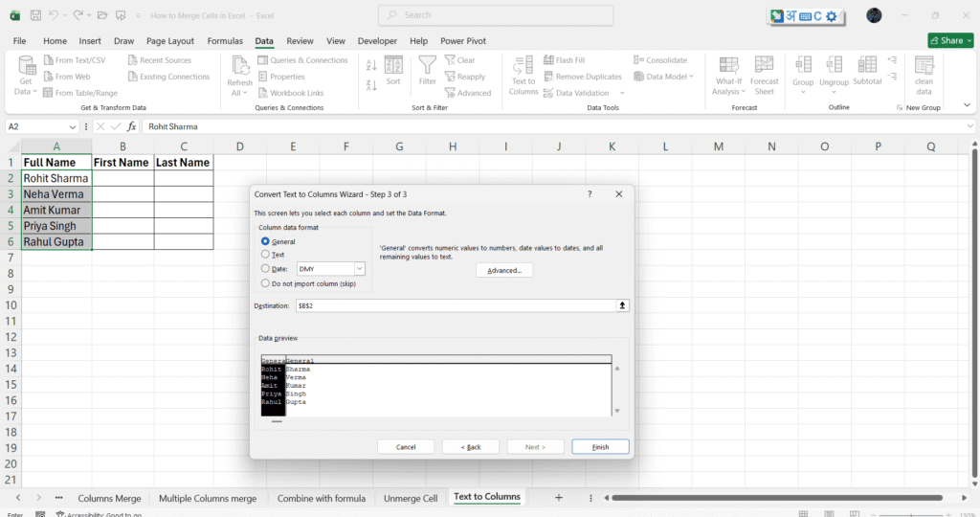Click the data preview scrollbar down arrow

click(617, 411)
